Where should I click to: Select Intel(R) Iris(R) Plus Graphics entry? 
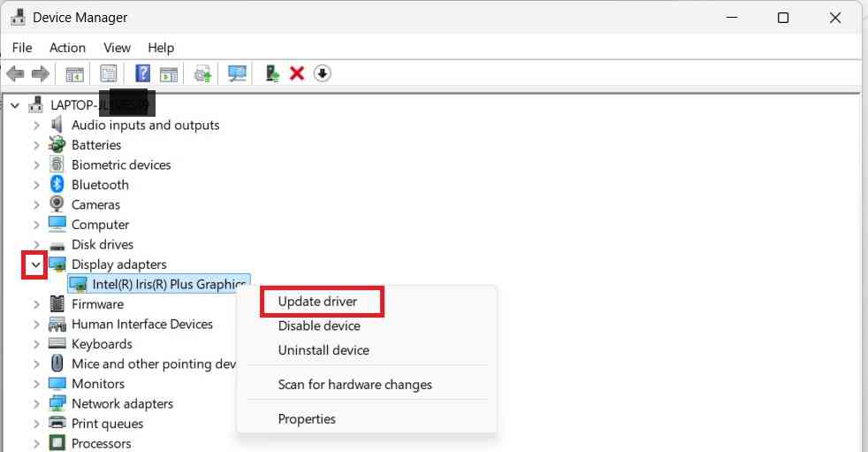[x=169, y=284]
